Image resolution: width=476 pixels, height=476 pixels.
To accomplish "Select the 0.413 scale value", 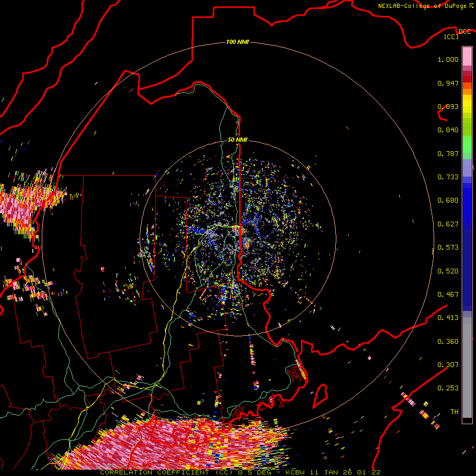I will point(448,318).
